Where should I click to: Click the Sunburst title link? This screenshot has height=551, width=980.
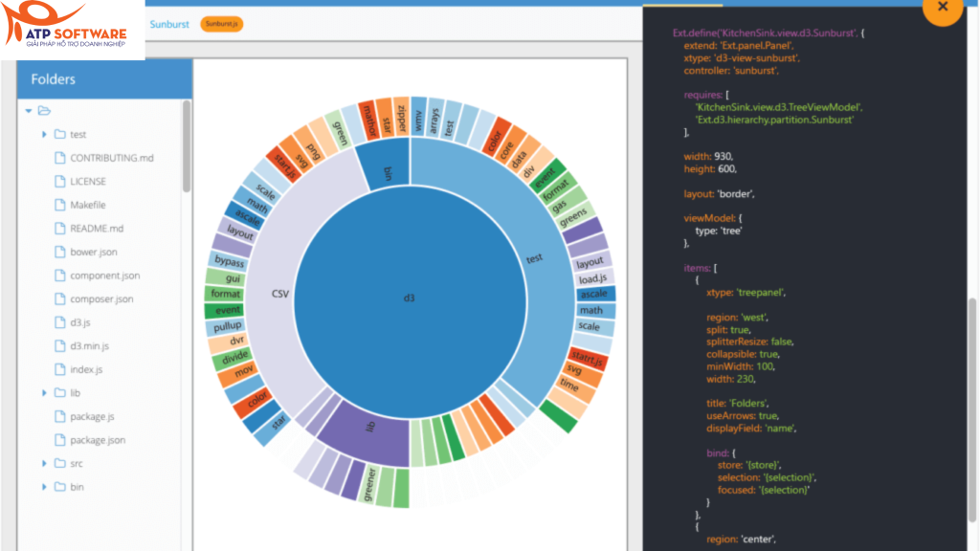(168, 23)
